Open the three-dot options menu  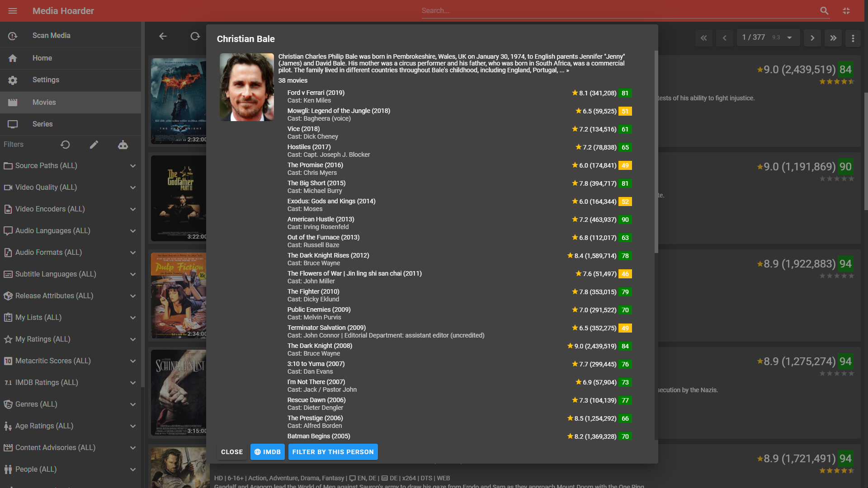pyautogui.click(x=853, y=38)
